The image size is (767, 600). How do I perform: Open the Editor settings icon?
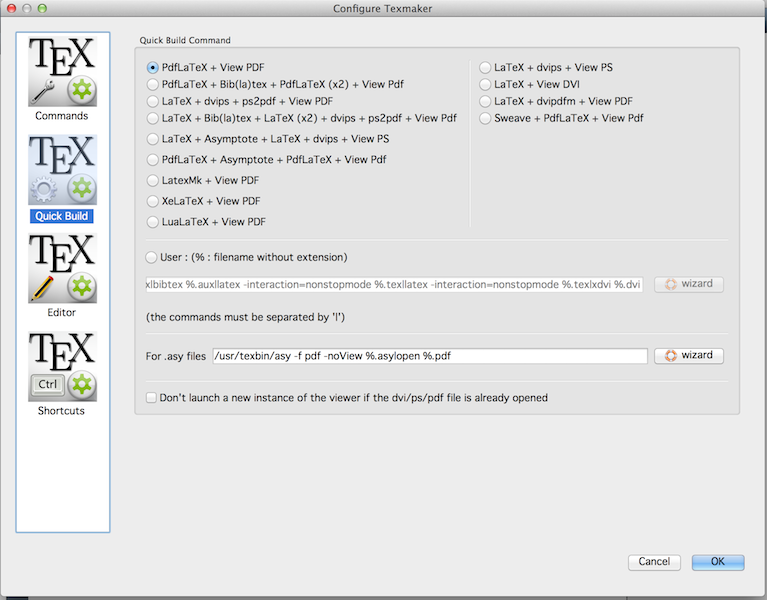(x=62, y=268)
